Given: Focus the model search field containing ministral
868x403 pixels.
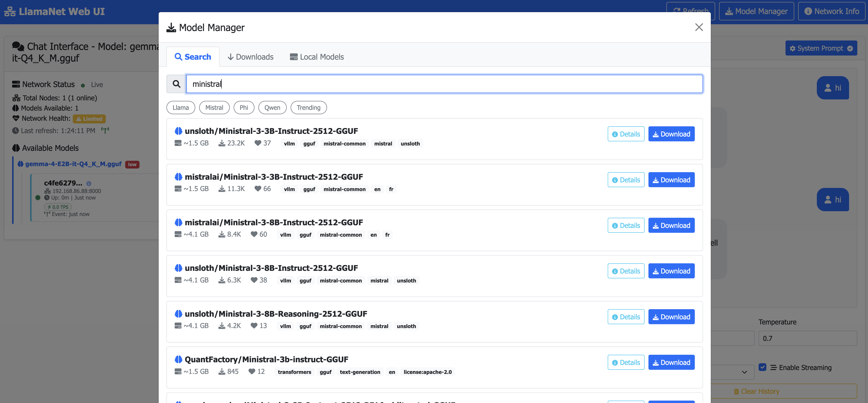Looking at the screenshot, I should [x=444, y=84].
